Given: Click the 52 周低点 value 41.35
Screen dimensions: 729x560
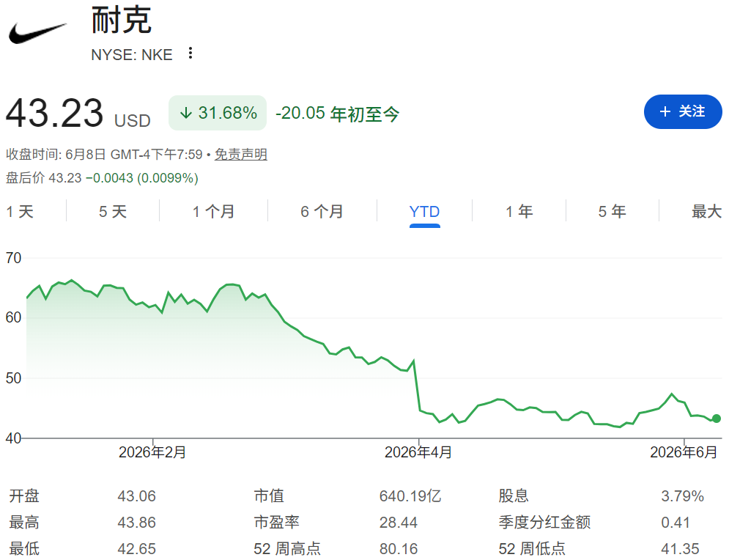Looking at the screenshot, I should click(680, 549).
